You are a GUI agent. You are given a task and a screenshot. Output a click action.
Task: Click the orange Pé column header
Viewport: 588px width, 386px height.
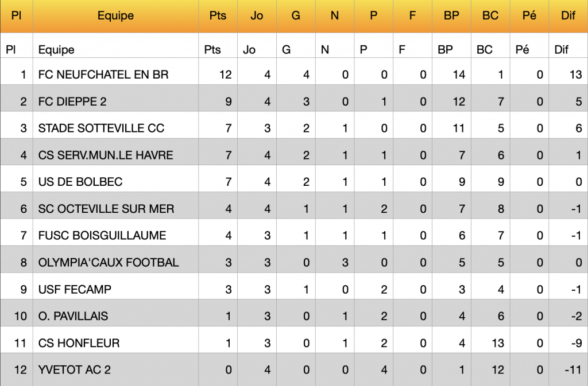point(529,16)
